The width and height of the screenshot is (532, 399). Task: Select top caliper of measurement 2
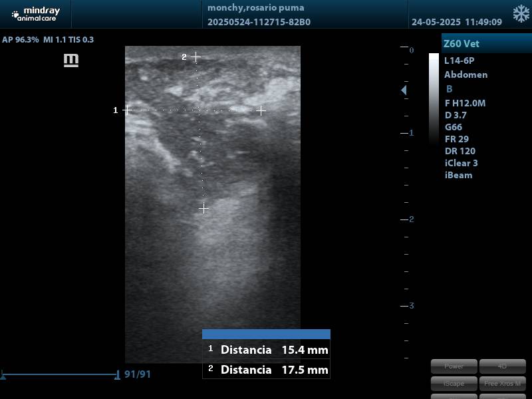pyautogui.click(x=196, y=58)
